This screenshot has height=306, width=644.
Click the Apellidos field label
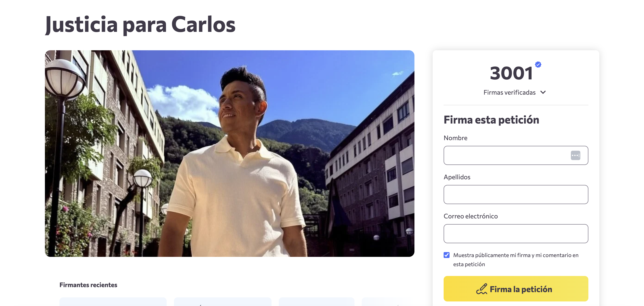point(457,177)
